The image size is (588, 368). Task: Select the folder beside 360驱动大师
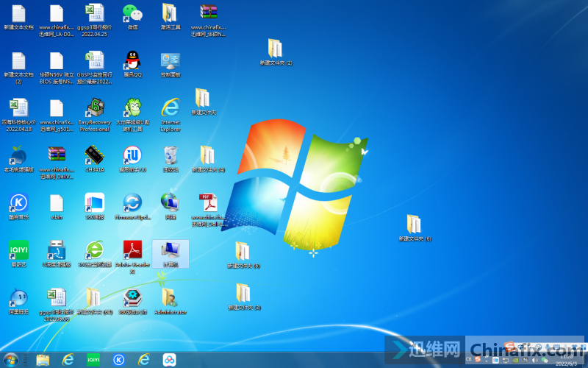pos(95,301)
